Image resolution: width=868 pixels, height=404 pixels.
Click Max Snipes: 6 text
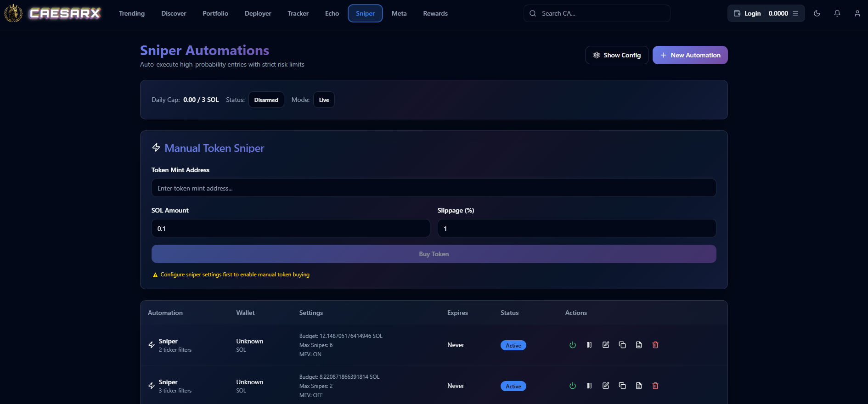click(316, 345)
